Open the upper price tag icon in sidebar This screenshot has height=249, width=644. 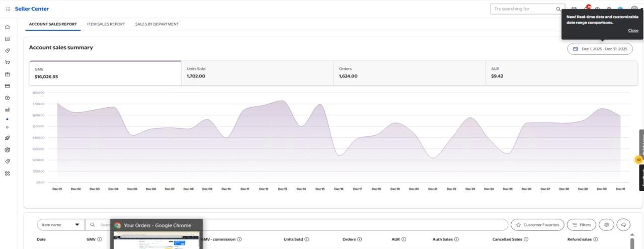point(7,51)
